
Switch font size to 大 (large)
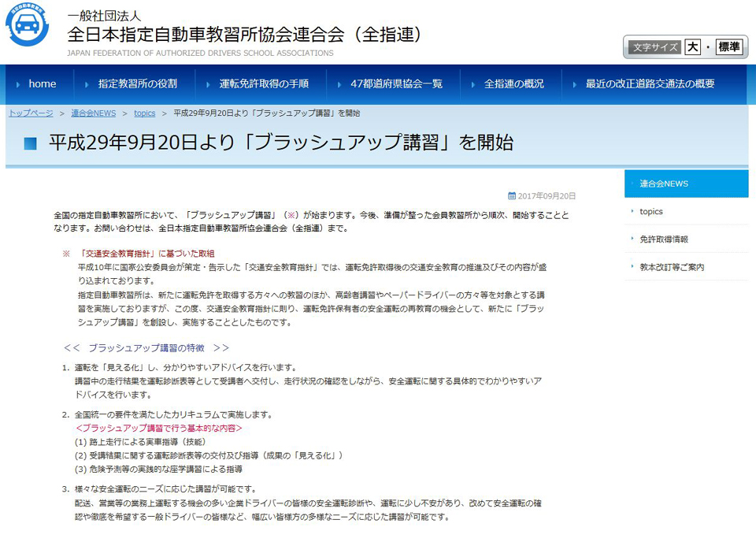(692, 47)
